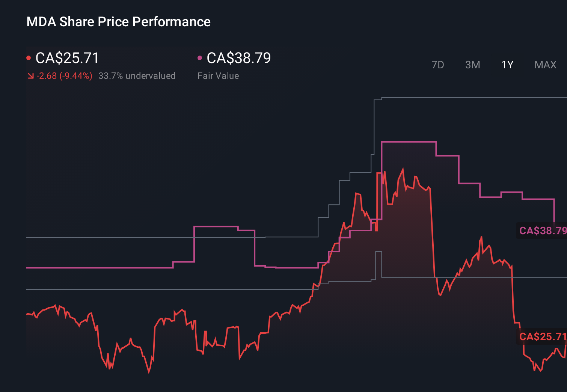Toggle the Fair Value series visibility
This screenshot has width=567, height=392.
tap(200, 57)
